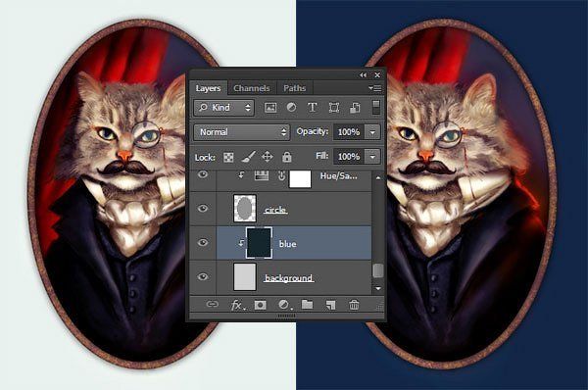Open the Opacity slider dropdown arrow
Viewport: 588px width, 390px height.
[372, 132]
